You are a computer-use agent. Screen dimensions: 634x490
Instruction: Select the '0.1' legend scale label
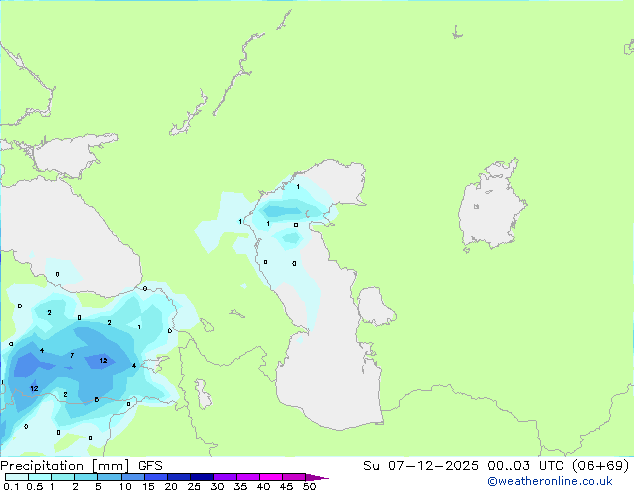11,486
